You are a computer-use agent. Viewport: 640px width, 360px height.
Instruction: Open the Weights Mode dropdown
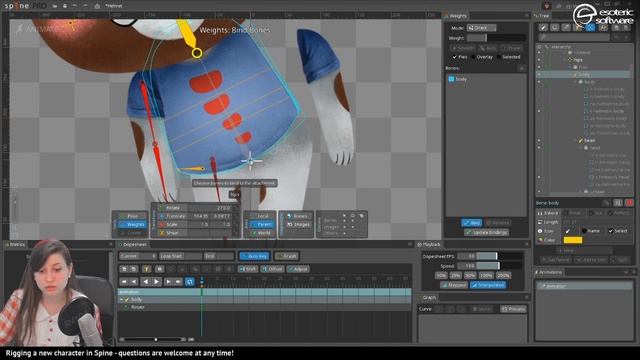coord(482,28)
